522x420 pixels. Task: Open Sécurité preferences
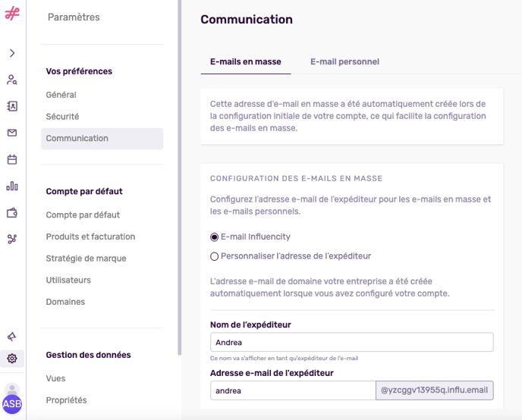[62, 117]
